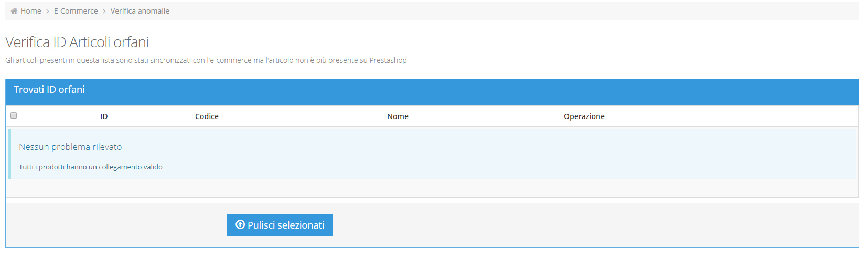The height and width of the screenshot is (258, 868).
Task: Sort by the Codice column header
Action: point(207,116)
